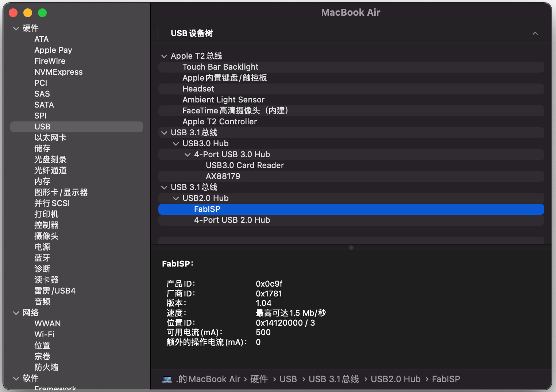
Task: Click 硬件 in the bottom path bar
Action: tap(259, 379)
